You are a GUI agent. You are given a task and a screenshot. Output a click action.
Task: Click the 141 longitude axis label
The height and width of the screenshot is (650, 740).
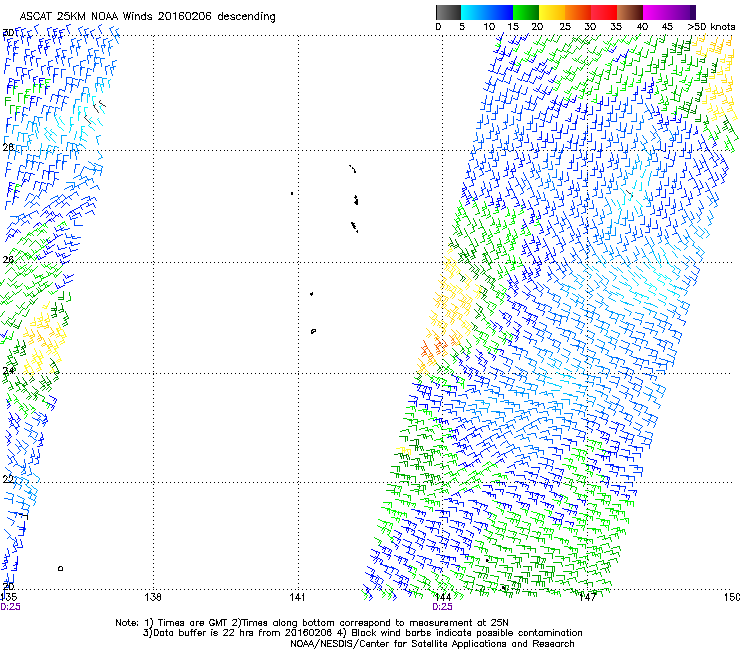[x=297, y=597]
